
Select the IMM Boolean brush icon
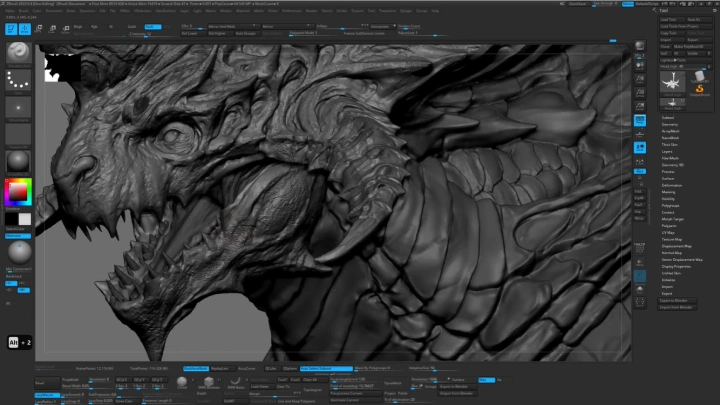point(208,383)
